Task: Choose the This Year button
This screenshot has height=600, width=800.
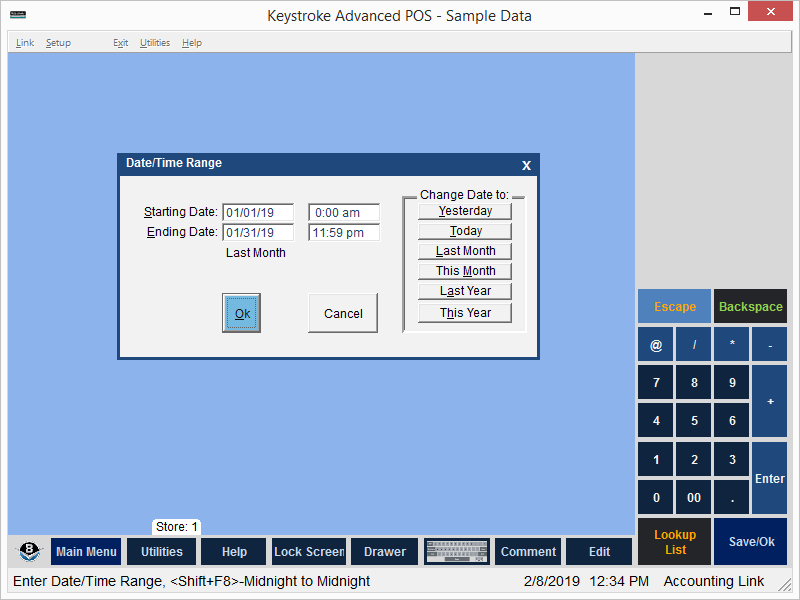Action: pos(465,313)
